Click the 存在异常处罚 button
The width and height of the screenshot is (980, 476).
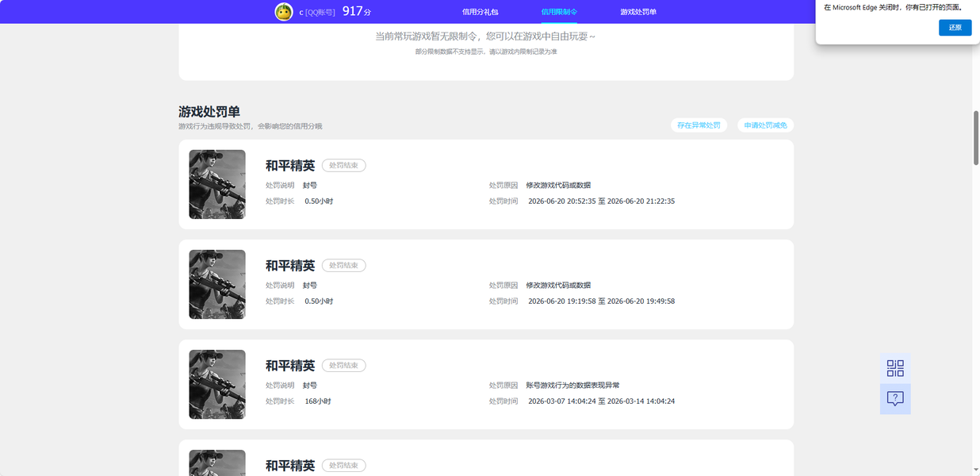click(x=699, y=125)
